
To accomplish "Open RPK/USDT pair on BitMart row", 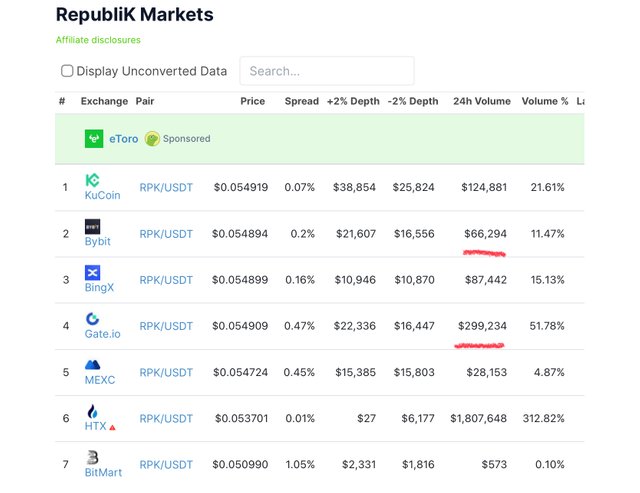I will (166, 464).
